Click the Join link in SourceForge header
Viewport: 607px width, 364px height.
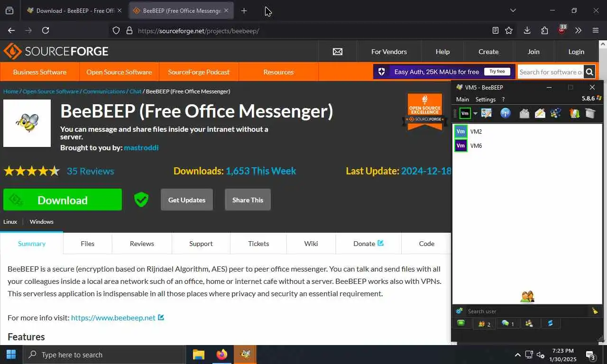pos(533,52)
